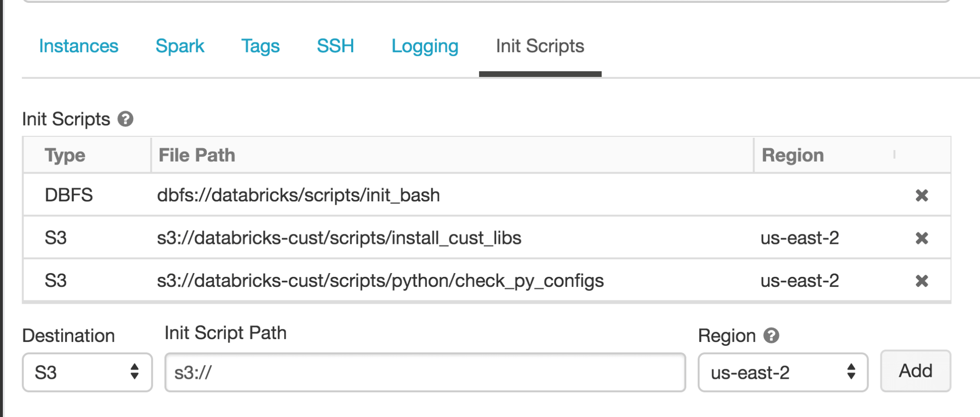This screenshot has width=980, height=417.
Task: Delete the install_cust_libs script entry
Action: tap(922, 238)
